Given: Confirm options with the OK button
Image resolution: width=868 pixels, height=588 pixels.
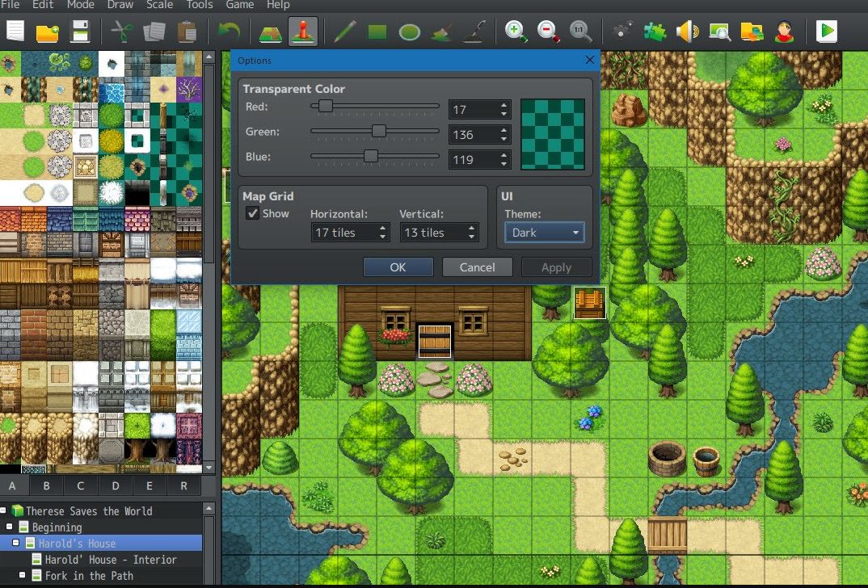Looking at the screenshot, I should click(x=398, y=267).
